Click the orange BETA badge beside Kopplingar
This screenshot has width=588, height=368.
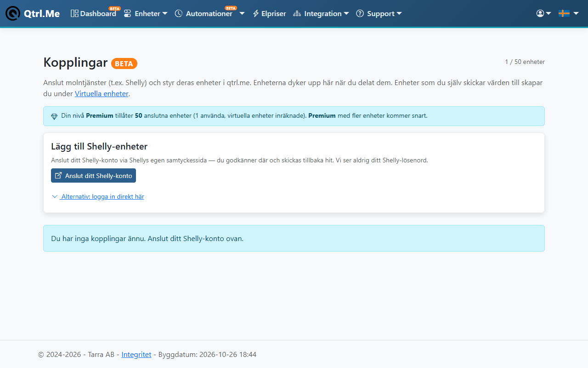click(124, 63)
